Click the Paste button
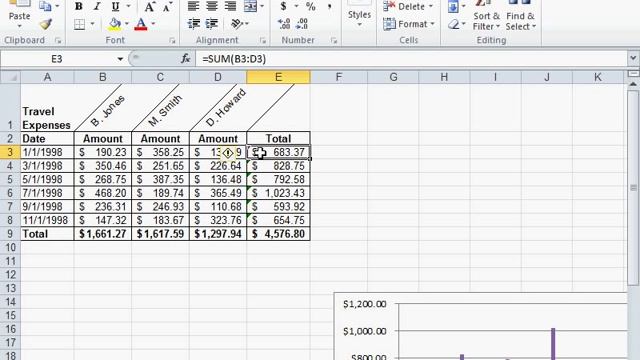This screenshot has height=360, width=640. [x=19, y=11]
